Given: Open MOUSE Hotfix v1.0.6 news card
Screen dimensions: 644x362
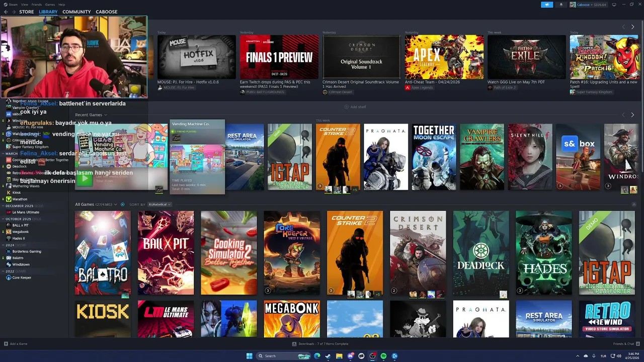Looking at the screenshot, I should (197, 57).
